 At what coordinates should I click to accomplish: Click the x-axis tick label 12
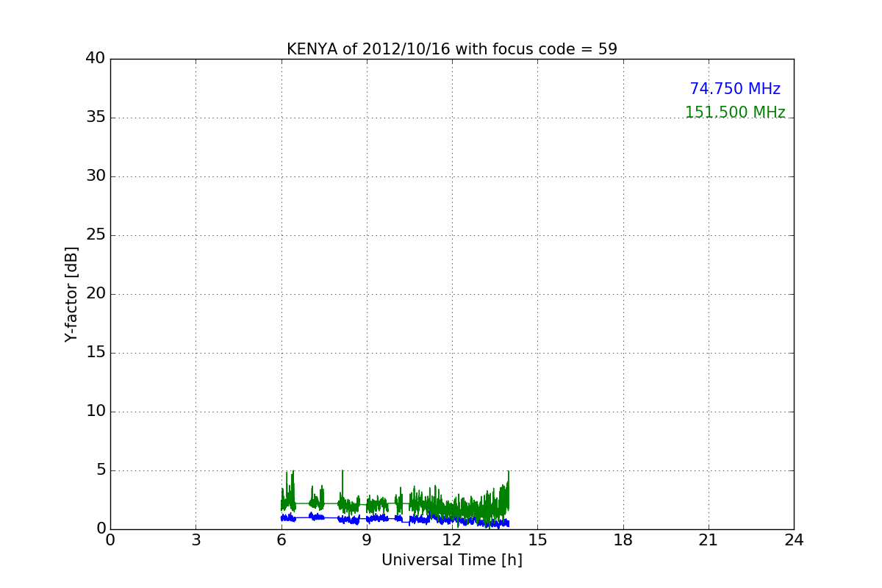451,540
